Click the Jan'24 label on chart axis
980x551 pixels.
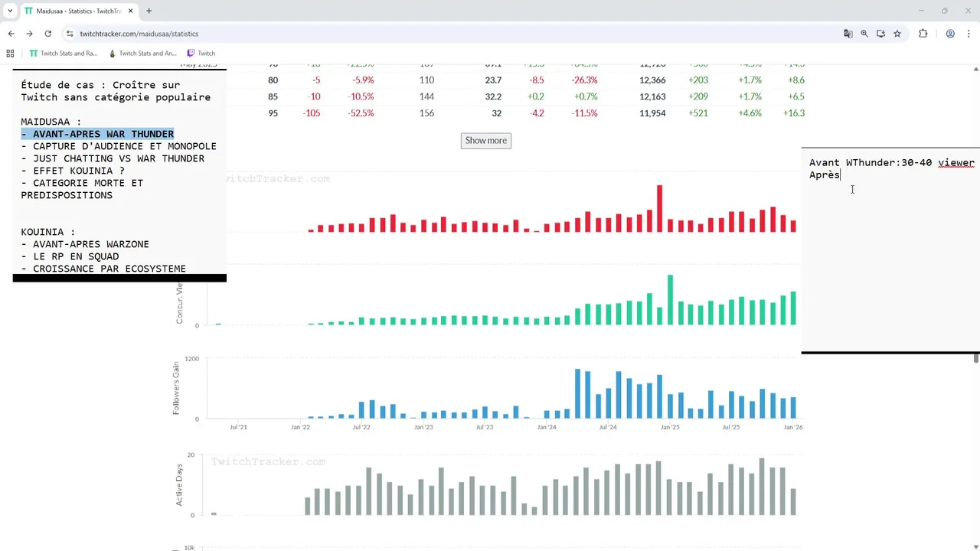coord(547,427)
